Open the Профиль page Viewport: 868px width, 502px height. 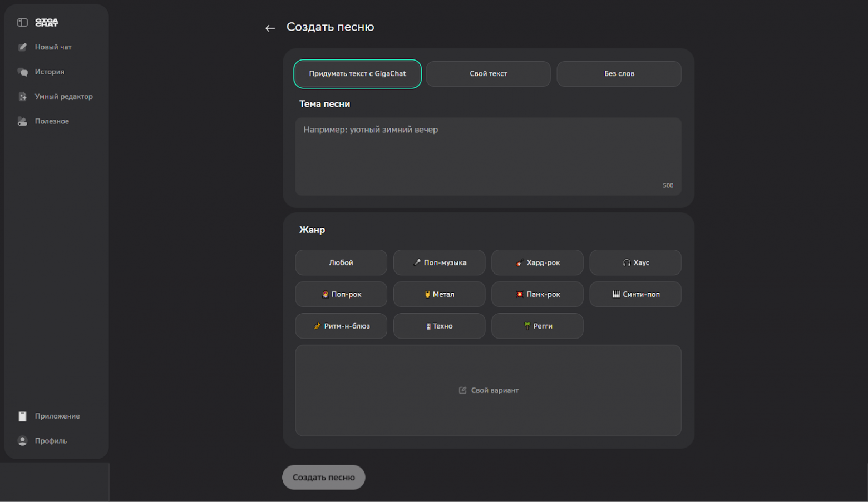50,441
